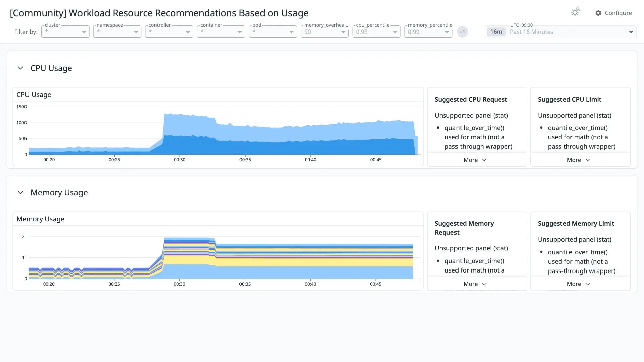The width and height of the screenshot is (644, 362).
Task: Open the cpu_percentile dropdown showing 0.95
Action: [x=376, y=32]
